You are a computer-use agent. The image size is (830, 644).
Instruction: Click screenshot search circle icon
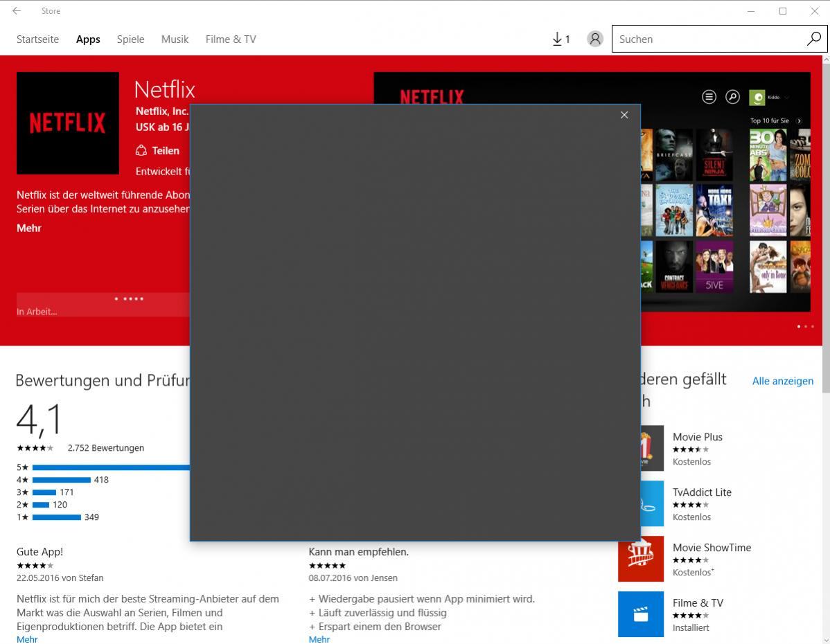coord(732,97)
